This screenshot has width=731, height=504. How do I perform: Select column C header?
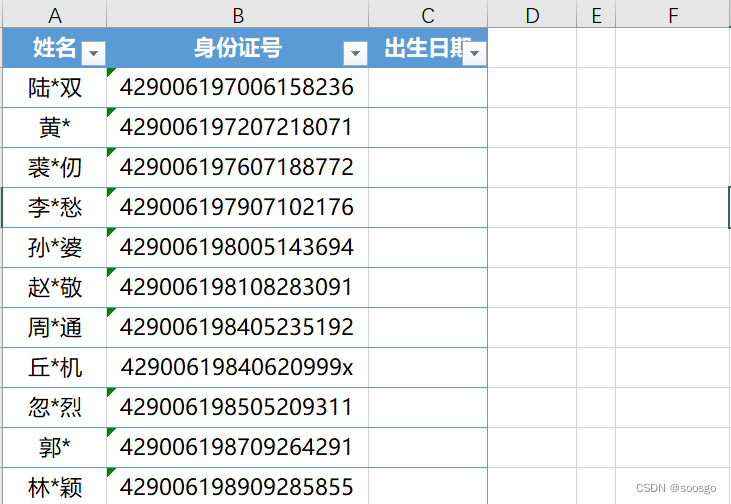coord(428,15)
